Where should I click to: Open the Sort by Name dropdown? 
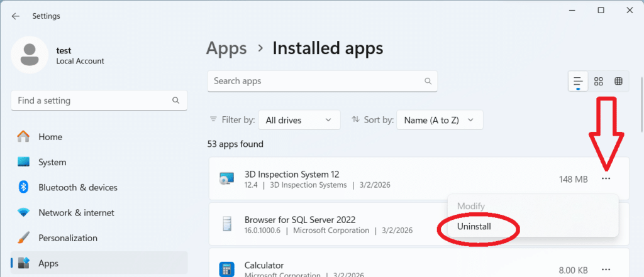439,120
